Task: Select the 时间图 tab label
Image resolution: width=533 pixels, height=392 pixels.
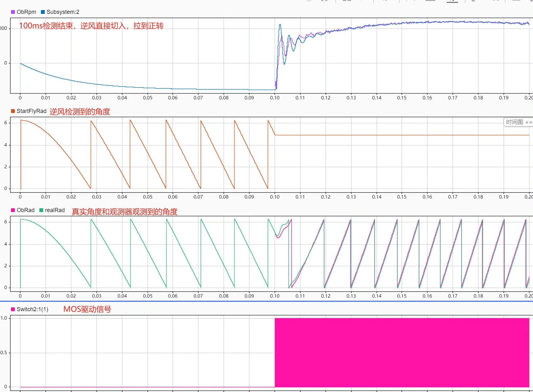Action: click(x=515, y=122)
